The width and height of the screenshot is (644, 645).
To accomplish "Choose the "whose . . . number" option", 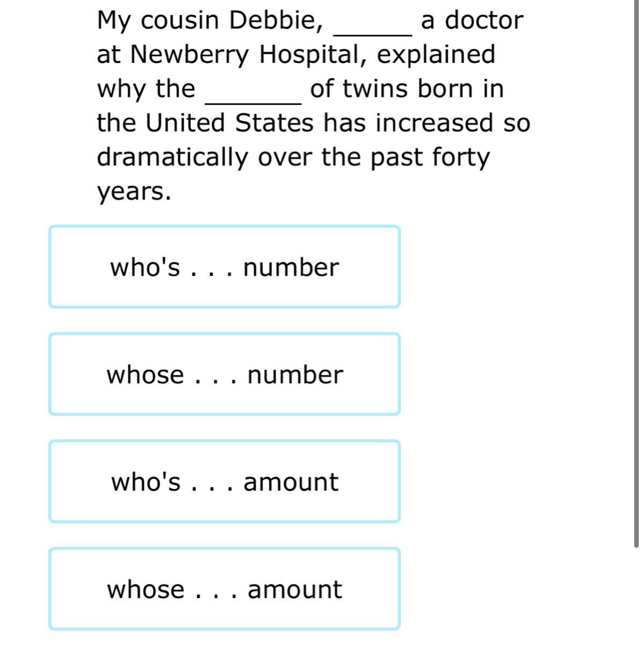I will (x=225, y=374).
